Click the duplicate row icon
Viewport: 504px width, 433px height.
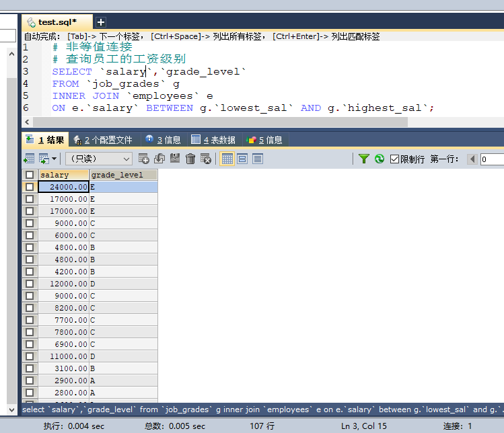(159, 159)
